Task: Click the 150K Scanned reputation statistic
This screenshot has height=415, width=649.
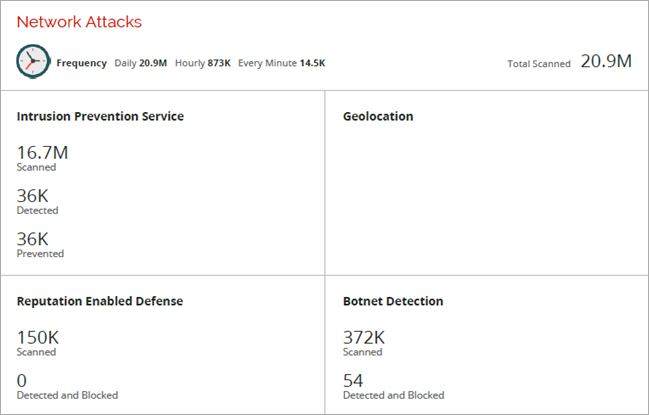Action: [39, 337]
